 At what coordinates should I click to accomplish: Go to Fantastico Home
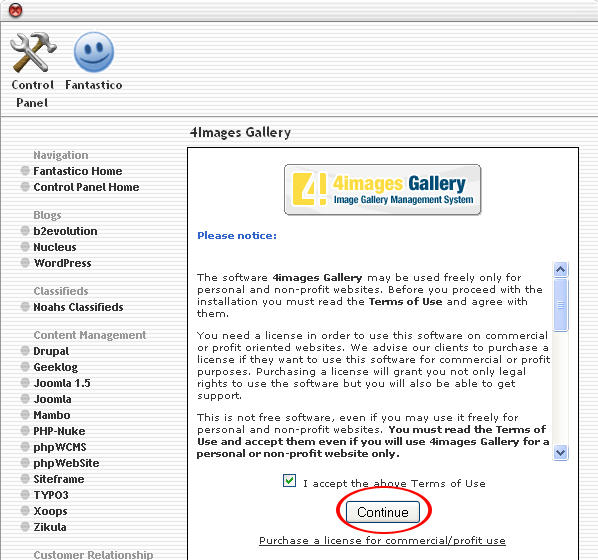pyautogui.click(x=78, y=171)
